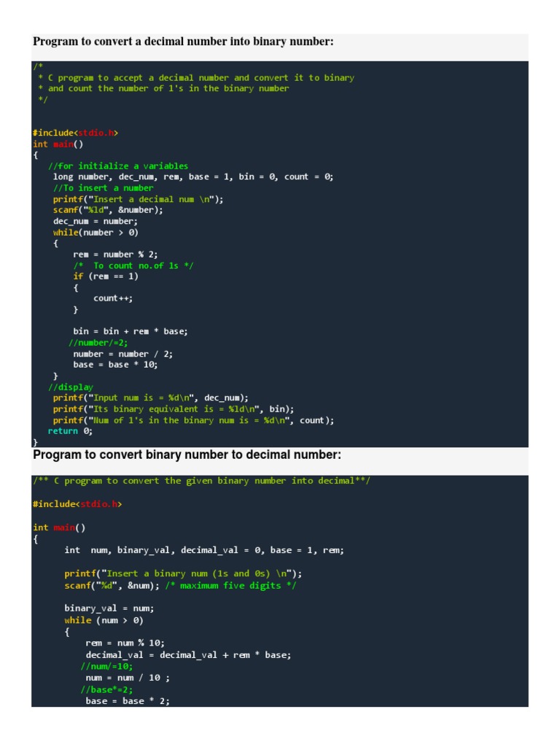Click the heading about decimal into binary conversion

click(183, 42)
